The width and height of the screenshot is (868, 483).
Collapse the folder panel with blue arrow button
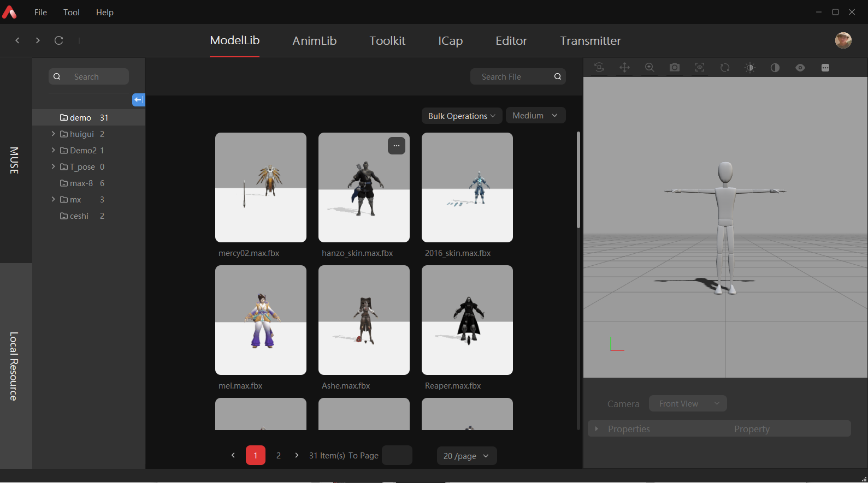(139, 100)
